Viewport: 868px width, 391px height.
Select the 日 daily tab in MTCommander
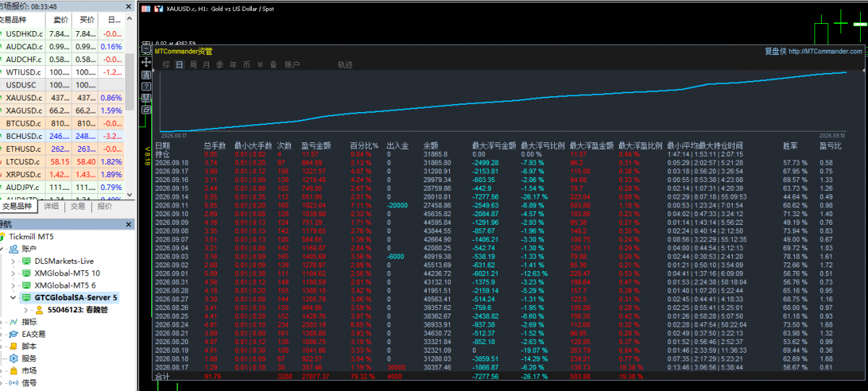[179, 64]
